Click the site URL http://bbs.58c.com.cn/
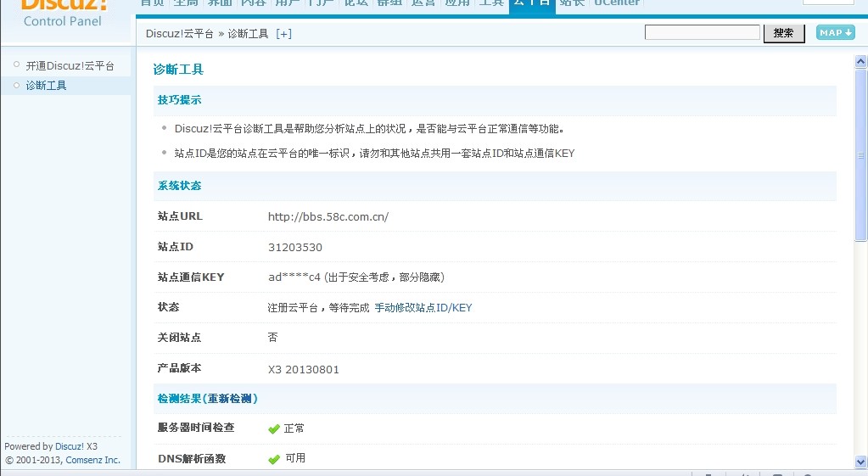The height and width of the screenshot is (476, 868). (x=328, y=217)
